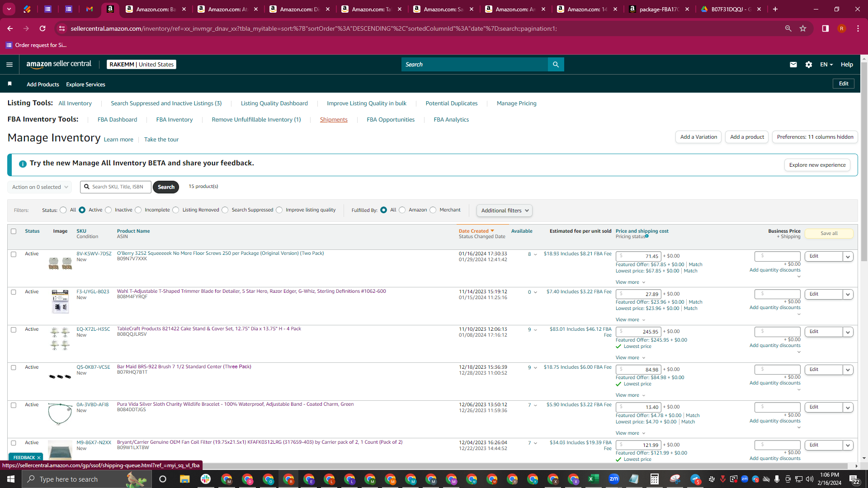Image resolution: width=868 pixels, height=488 pixels.
Task: Click the browser zoom magnifier icon
Action: (788, 28)
